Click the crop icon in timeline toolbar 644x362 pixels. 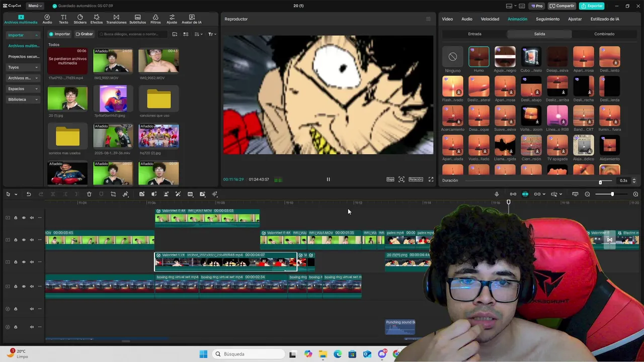113,194
